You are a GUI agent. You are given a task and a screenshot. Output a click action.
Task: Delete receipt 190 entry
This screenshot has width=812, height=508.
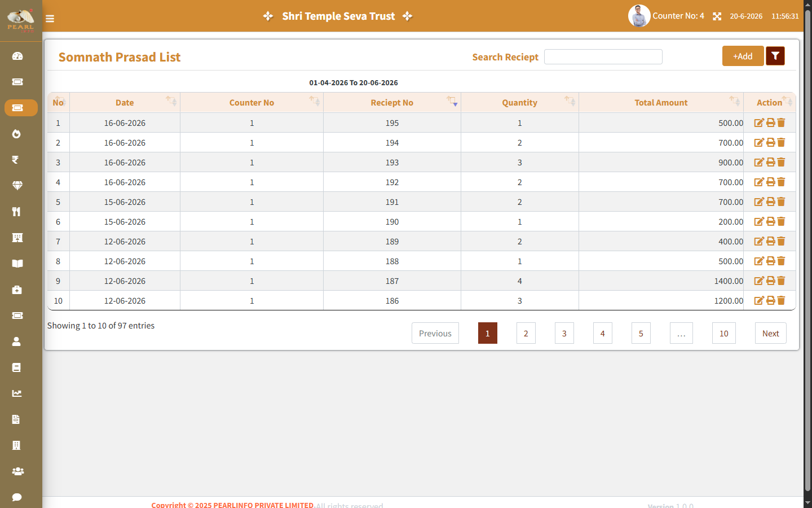(x=781, y=221)
